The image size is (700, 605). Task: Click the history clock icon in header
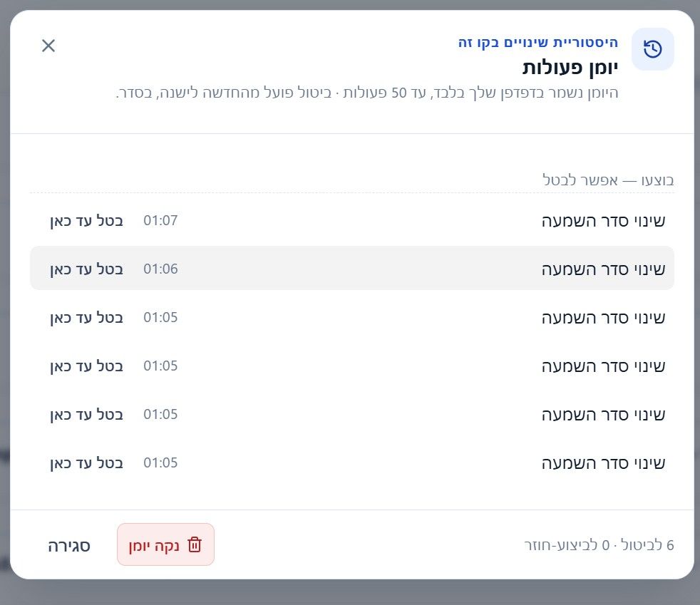[652, 49]
